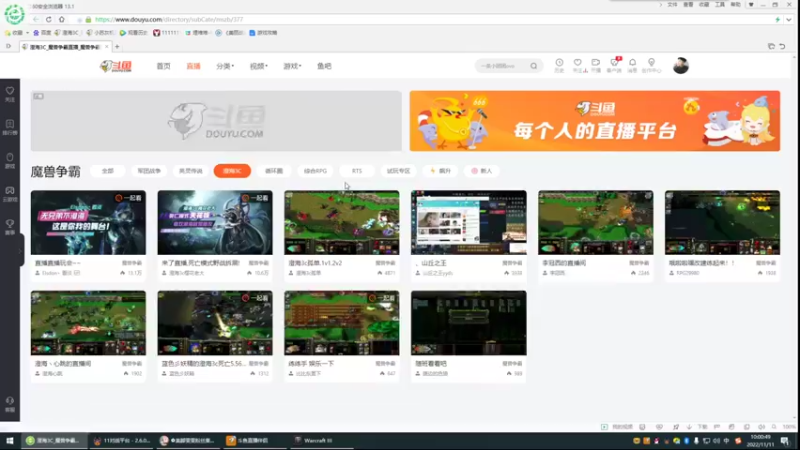Click the 游戏攻略 bookmark
800x450 pixels.
point(263,33)
